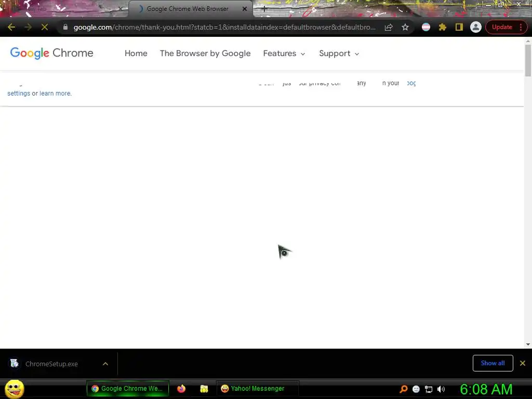Click the page vertical scrollbar thumb

(x=528, y=60)
